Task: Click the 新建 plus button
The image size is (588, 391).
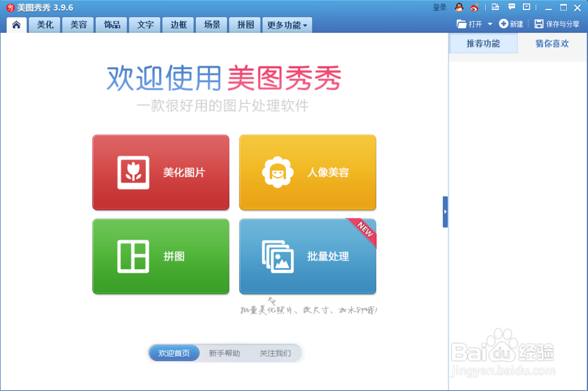Action: click(x=511, y=24)
